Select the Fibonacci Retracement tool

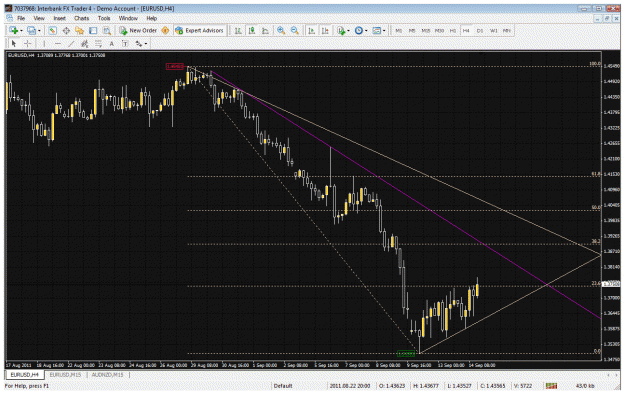click(98, 43)
